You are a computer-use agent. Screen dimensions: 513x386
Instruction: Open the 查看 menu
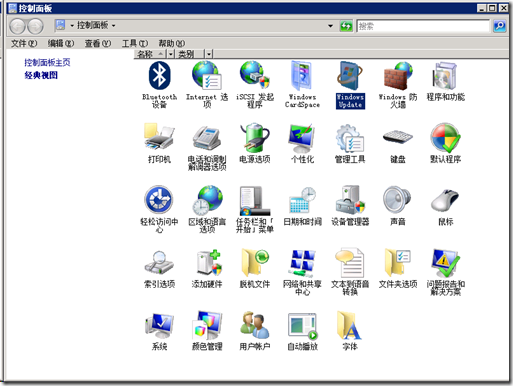pyautogui.click(x=98, y=43)
